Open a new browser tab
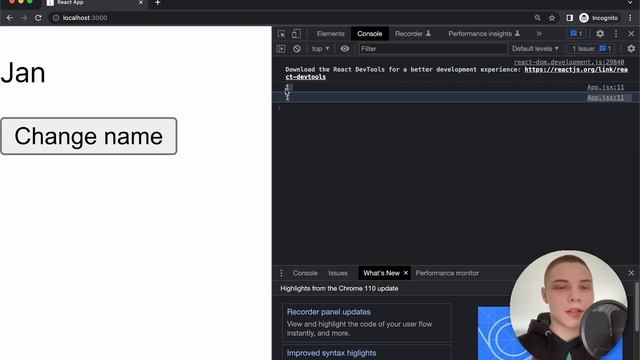 tap(158, 3)
